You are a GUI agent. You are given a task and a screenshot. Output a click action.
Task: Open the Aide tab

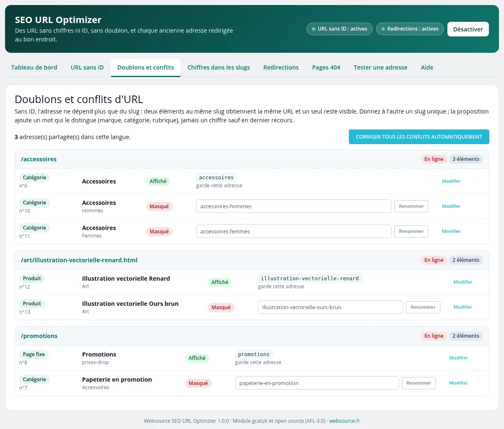(x=427, y=67)
